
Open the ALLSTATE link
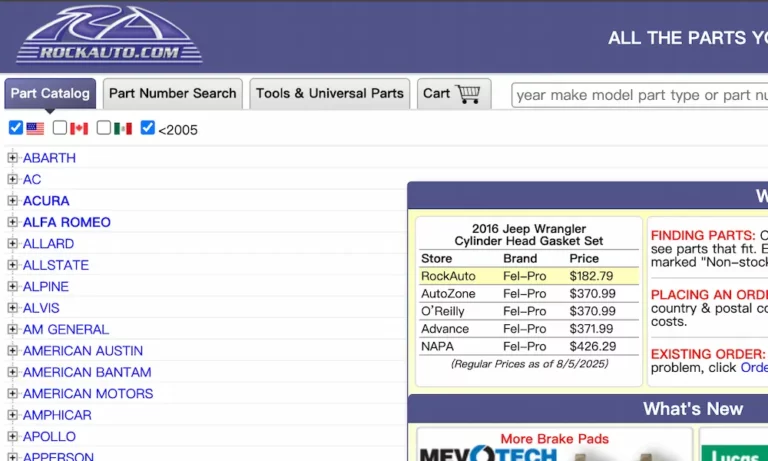(x=56, y=265)
